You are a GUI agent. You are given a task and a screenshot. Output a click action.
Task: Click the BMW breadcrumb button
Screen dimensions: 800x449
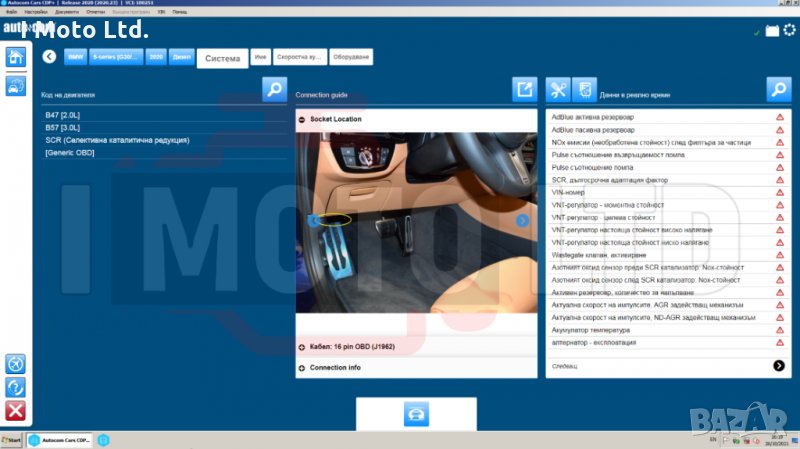(x=76, y=57)
